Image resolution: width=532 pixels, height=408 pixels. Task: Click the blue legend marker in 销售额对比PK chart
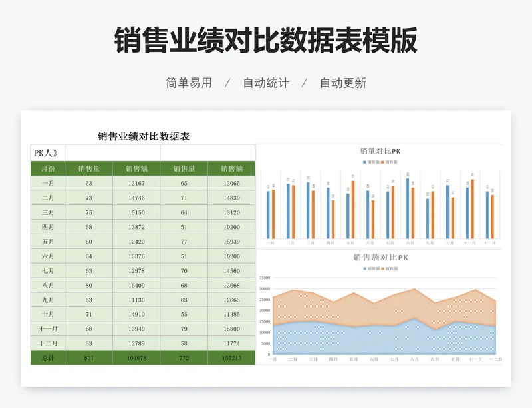[364, 269]
